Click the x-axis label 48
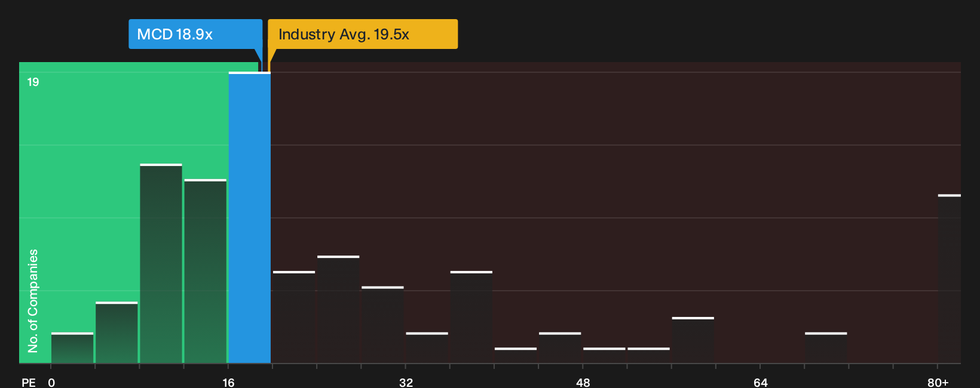The image size is (980, 388). point(583,382)
